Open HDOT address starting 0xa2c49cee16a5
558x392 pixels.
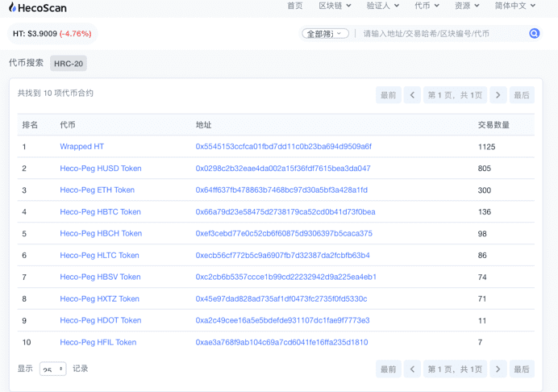282,320
